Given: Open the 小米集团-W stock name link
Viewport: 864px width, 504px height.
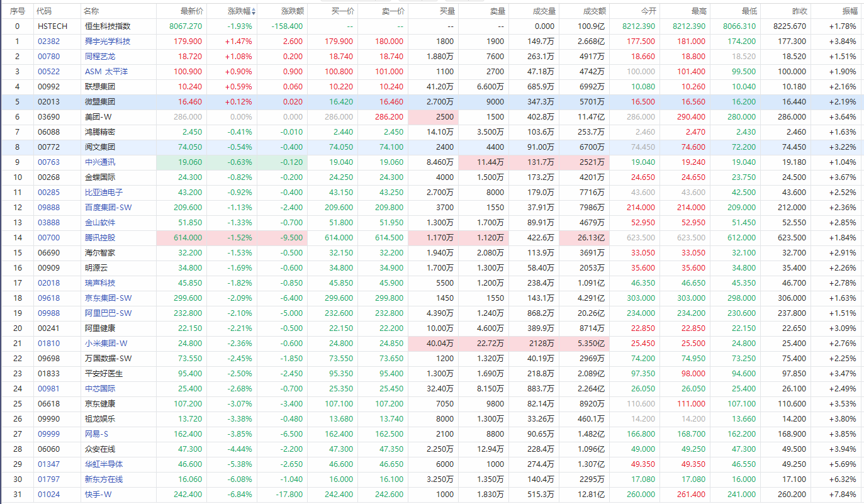Looking at the screenshot, I should (106, 344).
